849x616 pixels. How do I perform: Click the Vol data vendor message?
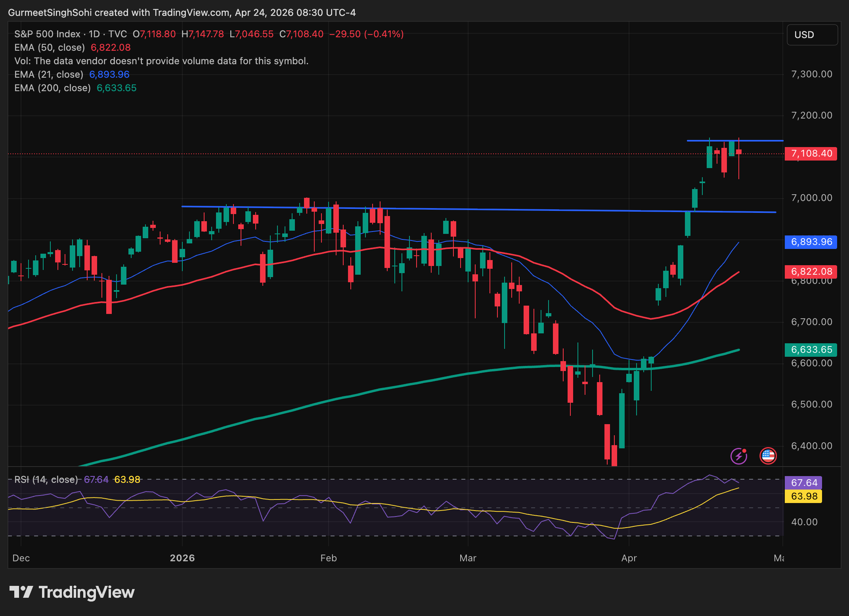pos(161,61)
